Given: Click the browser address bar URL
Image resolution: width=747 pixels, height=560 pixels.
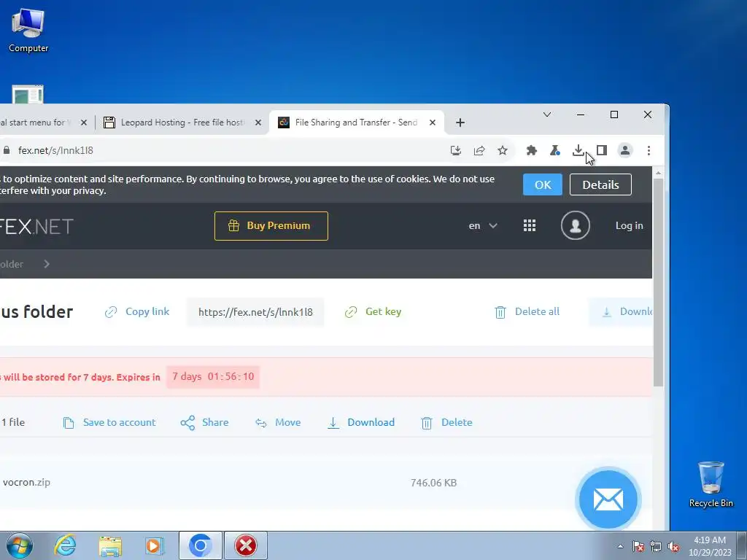Looking at the screenshot, I should tap(55, 150).
